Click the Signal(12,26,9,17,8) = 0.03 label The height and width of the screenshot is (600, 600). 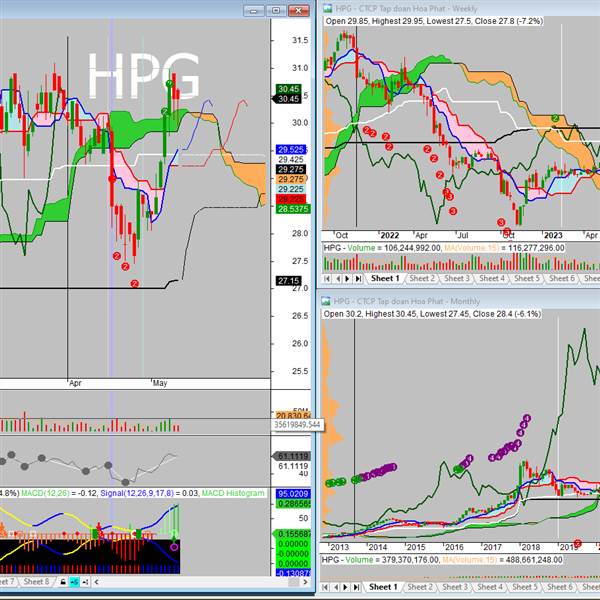pyautogui.click(x=149, y=493)
